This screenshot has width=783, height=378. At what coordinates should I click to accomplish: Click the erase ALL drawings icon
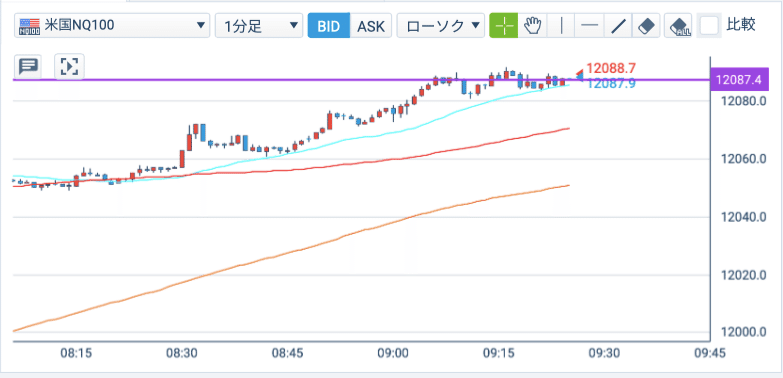pyautogui.click(x=679, y=25)
